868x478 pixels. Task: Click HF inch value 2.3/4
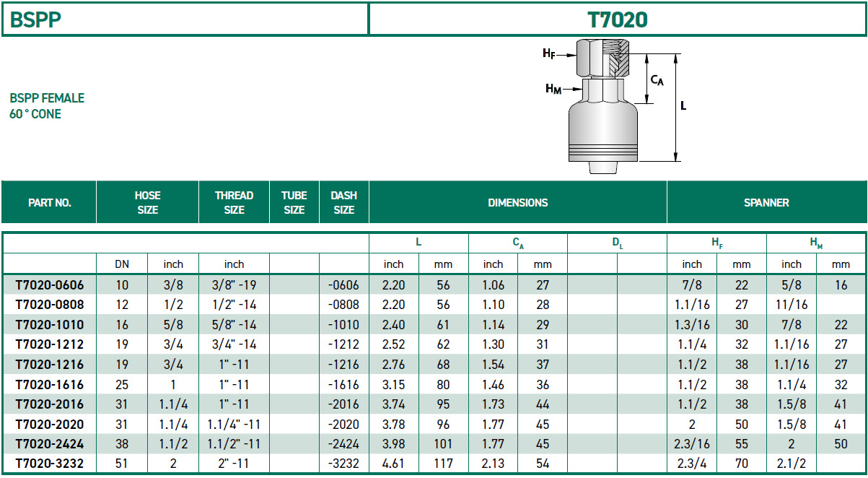click(692, 464)
